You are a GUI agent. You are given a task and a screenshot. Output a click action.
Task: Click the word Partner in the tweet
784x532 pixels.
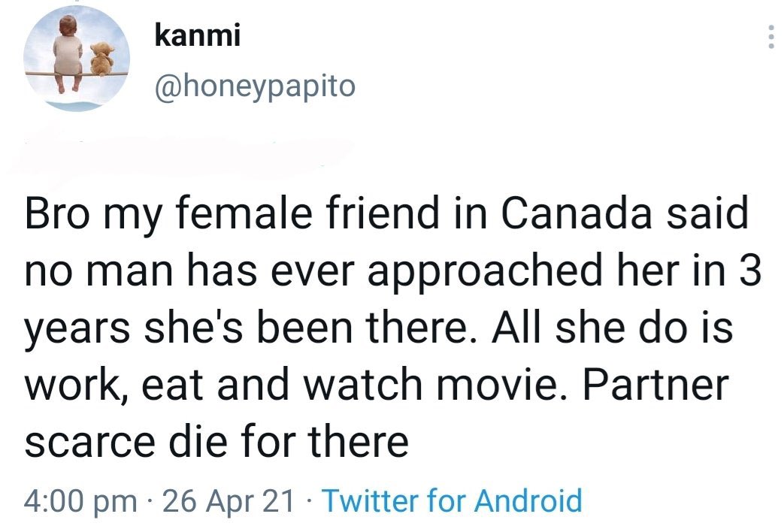click(x=655, y=385)
